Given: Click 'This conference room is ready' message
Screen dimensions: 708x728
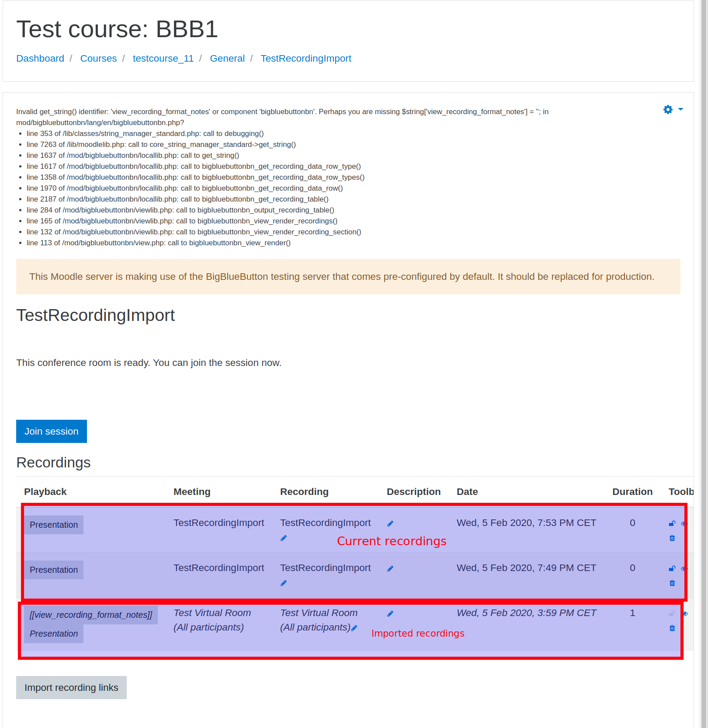Looking at the screenshot, I should pyautogui.click(x=149, y=362).
